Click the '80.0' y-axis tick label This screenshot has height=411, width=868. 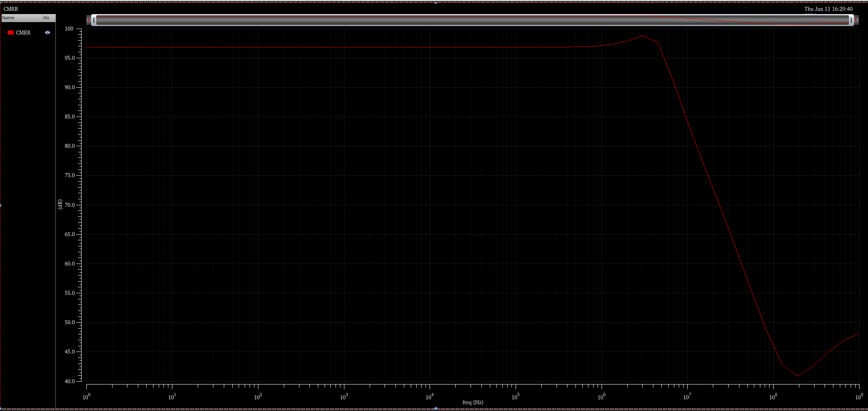(70, 146)
